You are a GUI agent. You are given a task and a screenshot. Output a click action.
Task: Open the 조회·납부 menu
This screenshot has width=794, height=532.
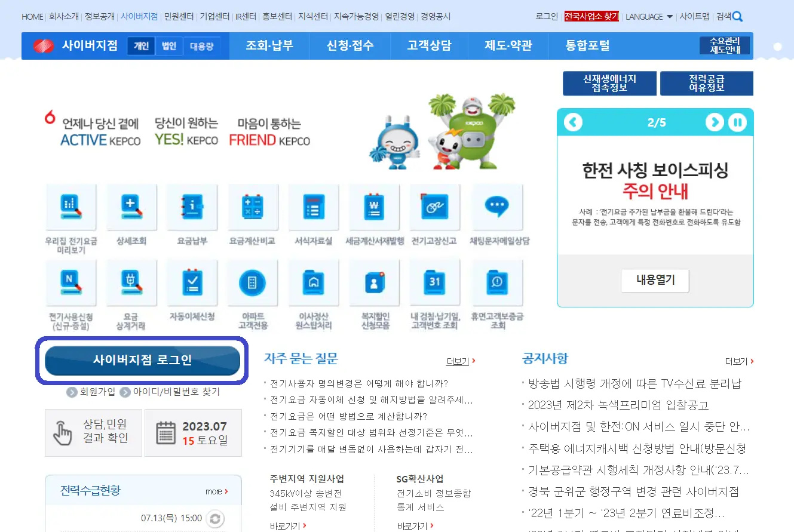pos(269,45)
